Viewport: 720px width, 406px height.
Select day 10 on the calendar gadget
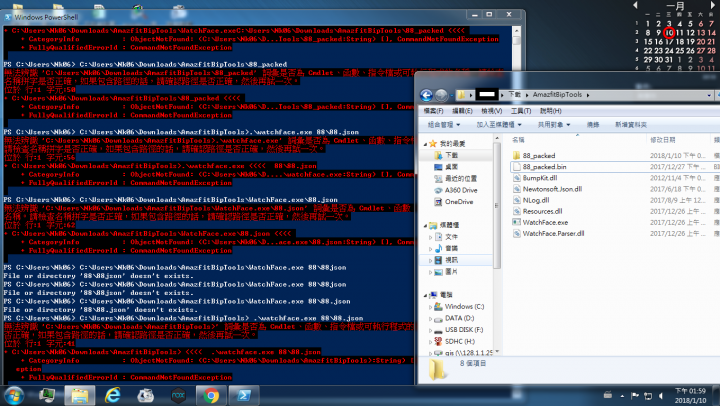669,33
